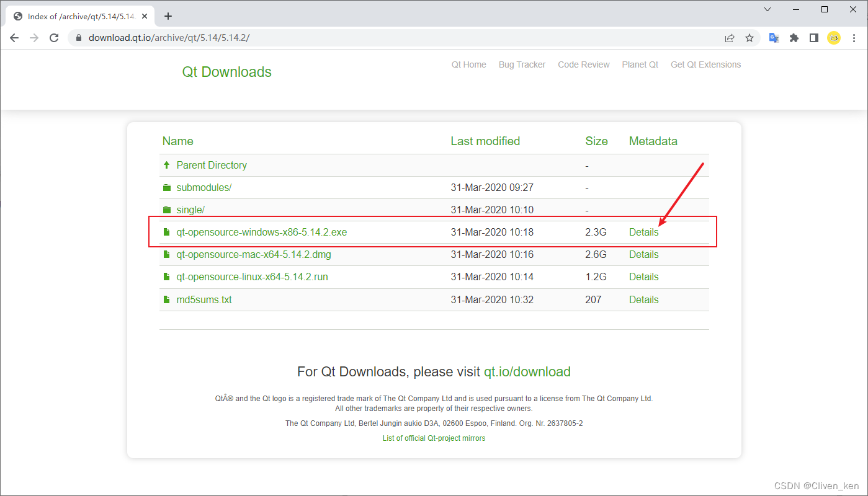
Task: Open the share page icon in address bar
Action: tap(730, 38)
